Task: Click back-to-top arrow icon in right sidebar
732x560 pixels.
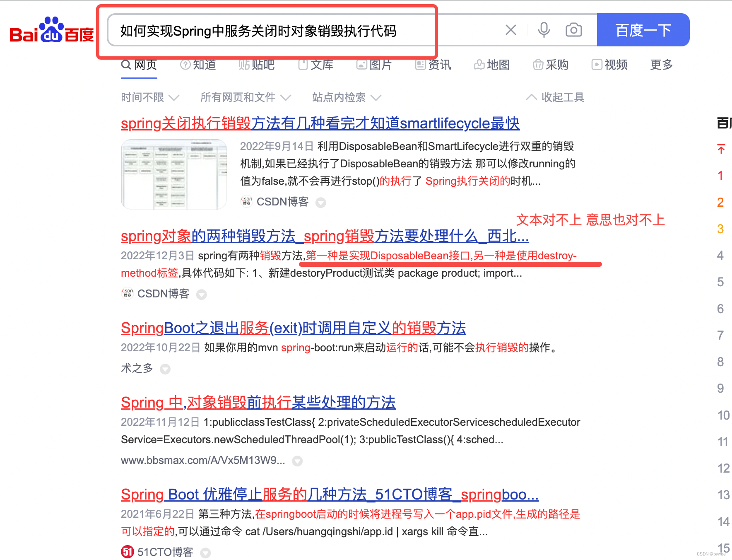Action: point(721,149)
